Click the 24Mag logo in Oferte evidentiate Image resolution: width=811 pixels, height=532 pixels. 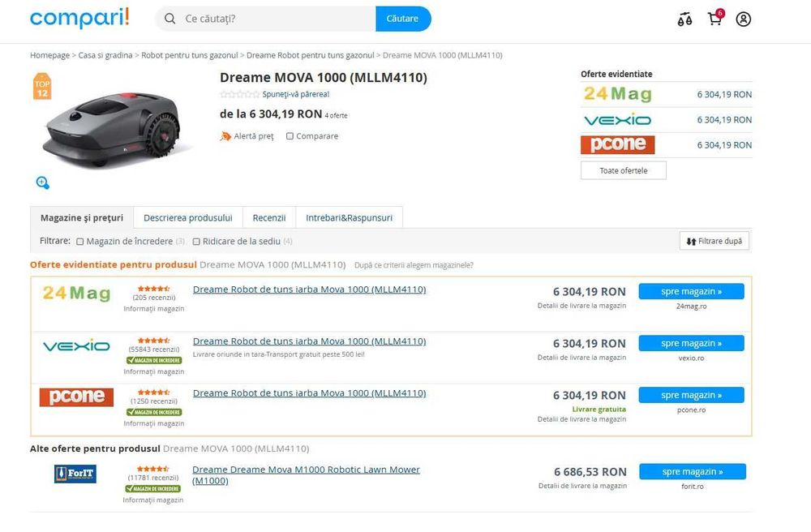(x=617, y=94)
